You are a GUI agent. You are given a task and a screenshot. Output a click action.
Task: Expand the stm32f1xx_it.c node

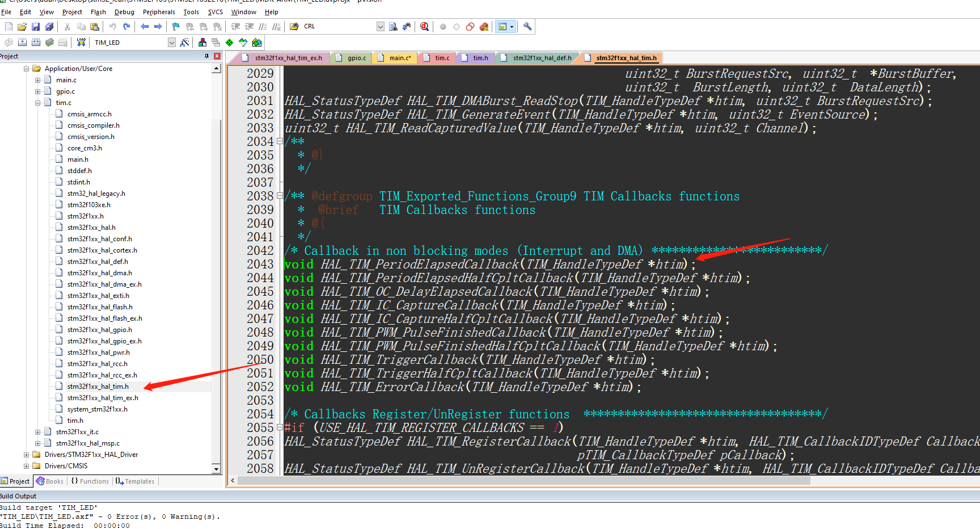(37, 432)
